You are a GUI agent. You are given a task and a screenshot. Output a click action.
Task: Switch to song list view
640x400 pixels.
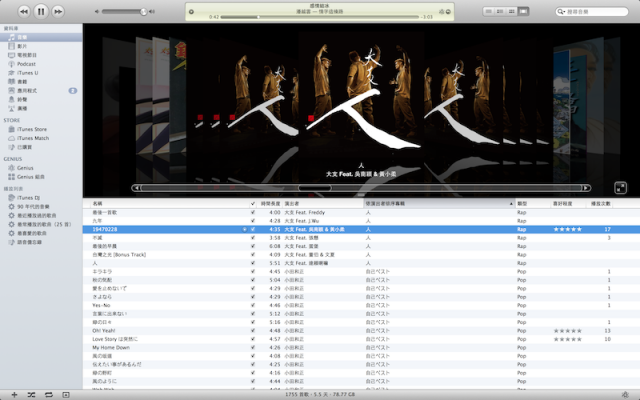(488, 11)
